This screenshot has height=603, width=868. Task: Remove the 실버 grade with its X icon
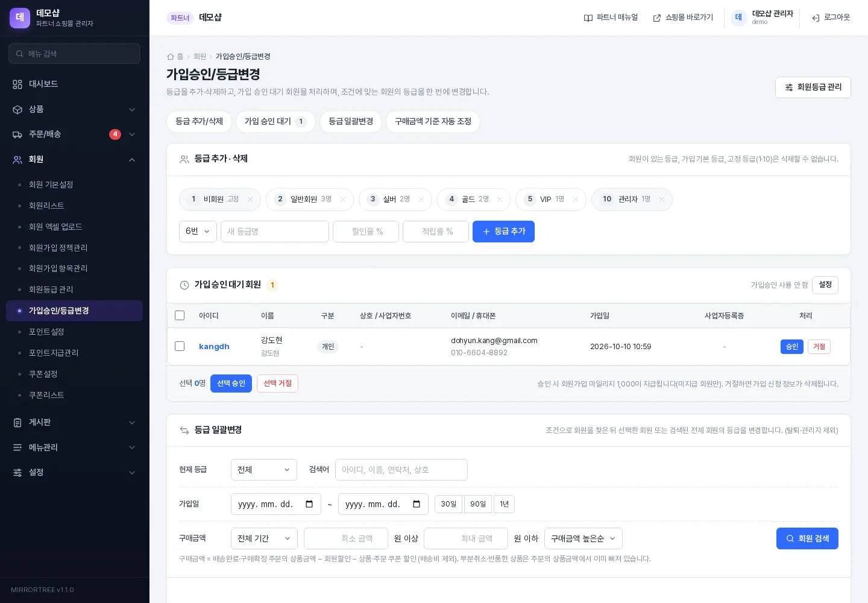[x=421, y=200]
